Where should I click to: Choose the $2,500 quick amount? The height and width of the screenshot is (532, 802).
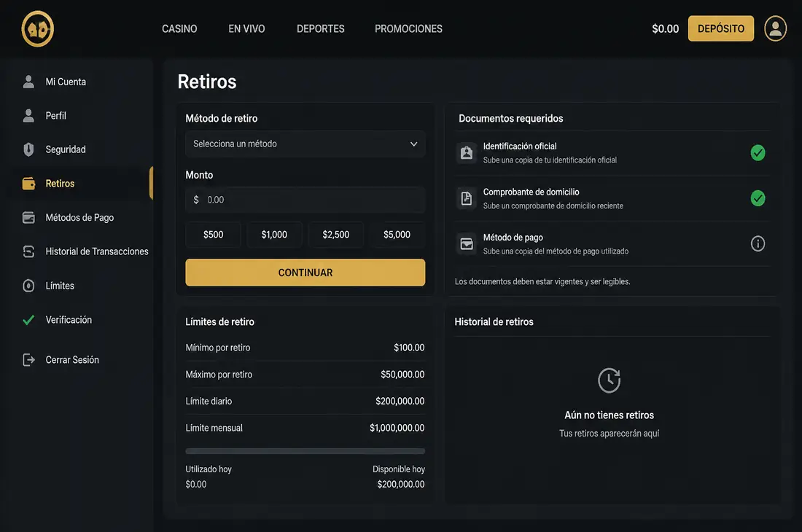336,235
